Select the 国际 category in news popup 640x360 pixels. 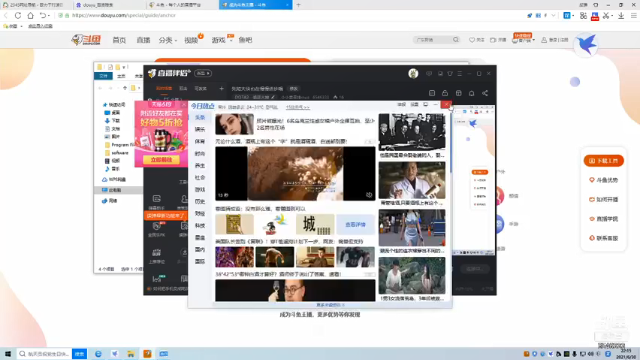pyautogui.click(x=200, y=261)
